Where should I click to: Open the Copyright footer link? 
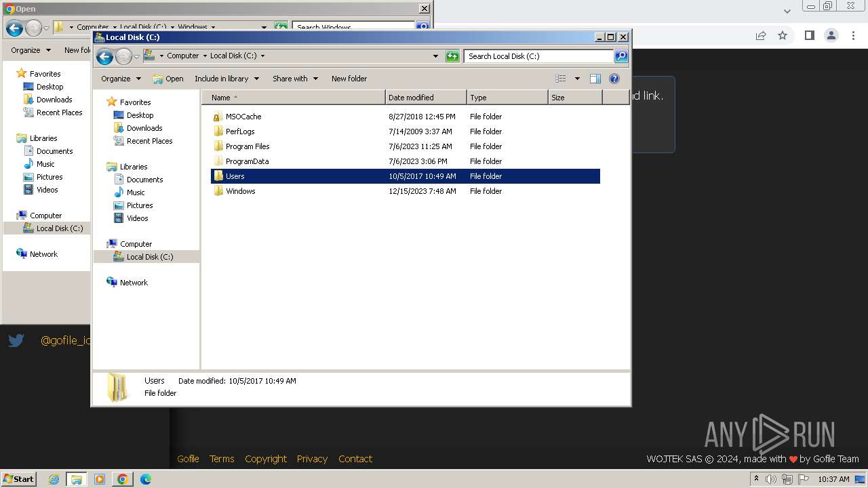click(266, 459)
